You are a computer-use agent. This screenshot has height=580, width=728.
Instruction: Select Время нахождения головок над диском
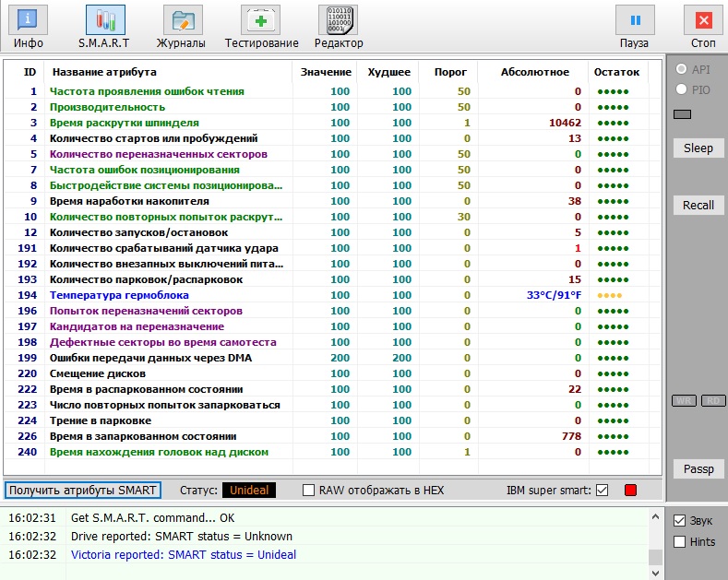pos(332,452)
